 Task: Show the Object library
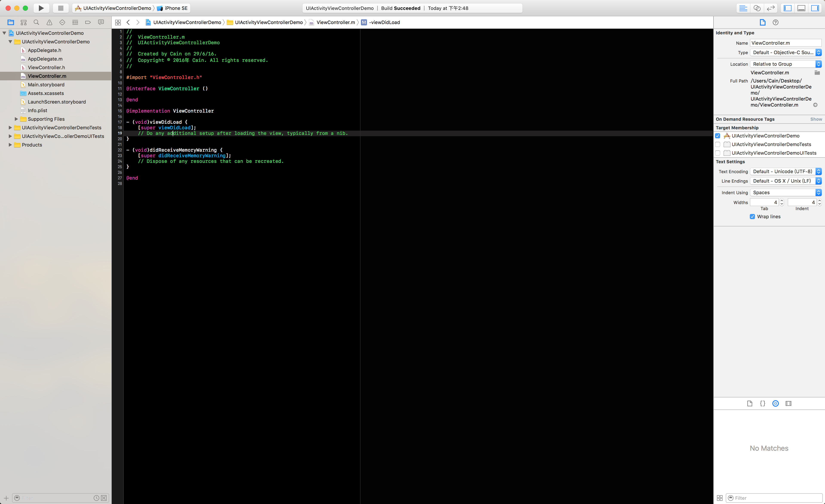775,403
